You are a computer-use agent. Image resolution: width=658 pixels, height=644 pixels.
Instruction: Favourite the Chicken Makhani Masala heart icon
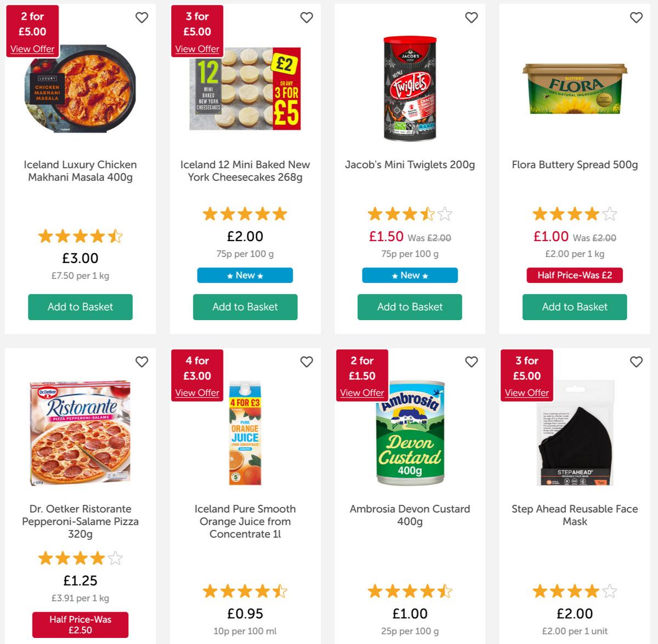pyautogui.click(x=141, y=18)
